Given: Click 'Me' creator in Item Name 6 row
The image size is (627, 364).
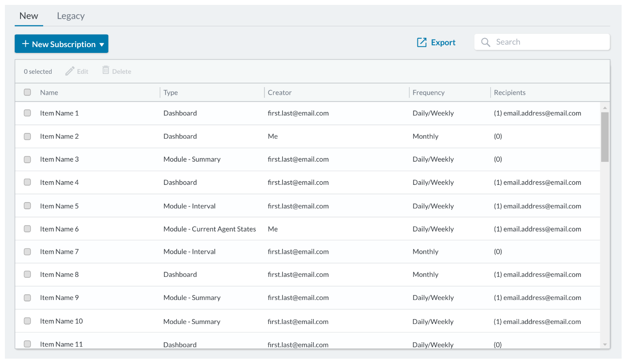Looking at the screenshot, I should 273,229.
